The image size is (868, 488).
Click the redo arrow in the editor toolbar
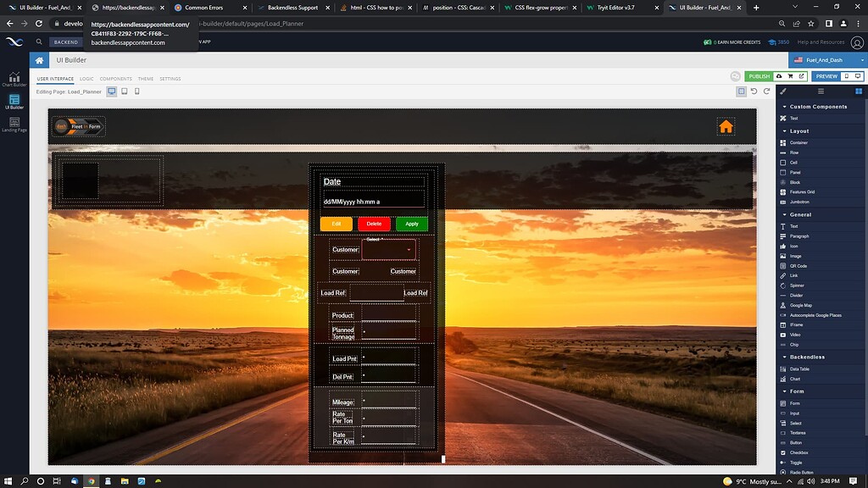coord(766,91)
